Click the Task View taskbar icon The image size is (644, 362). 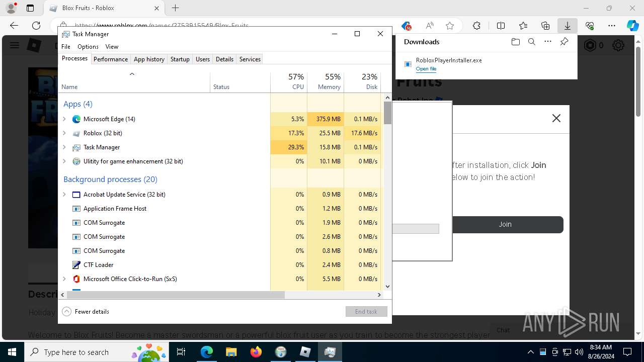(181, 352)
